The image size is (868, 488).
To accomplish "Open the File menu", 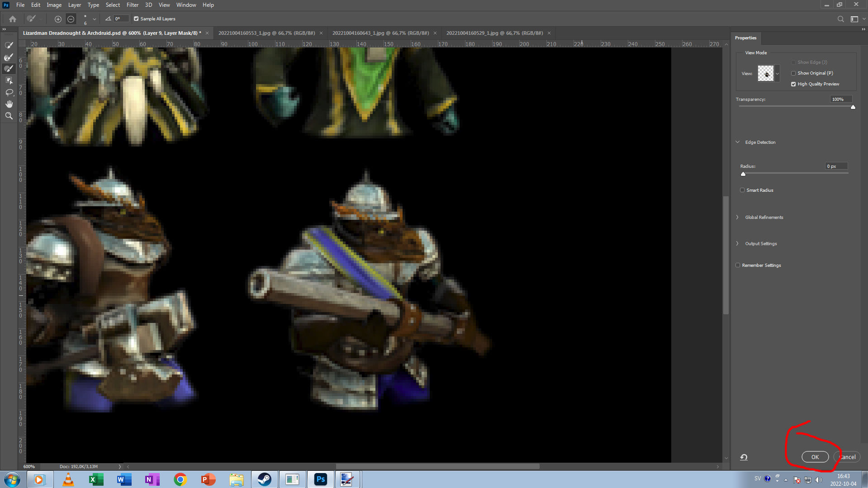I will [x=20, y=5].
